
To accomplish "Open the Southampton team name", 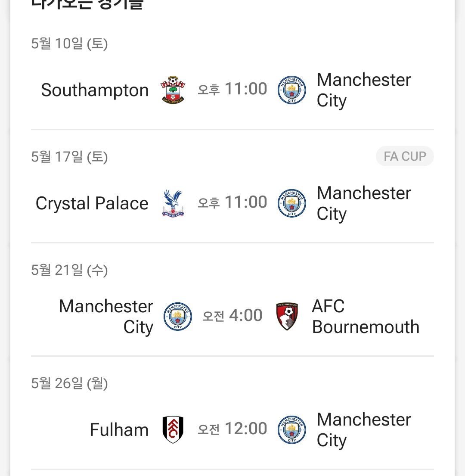I will [x=95, y=90].
